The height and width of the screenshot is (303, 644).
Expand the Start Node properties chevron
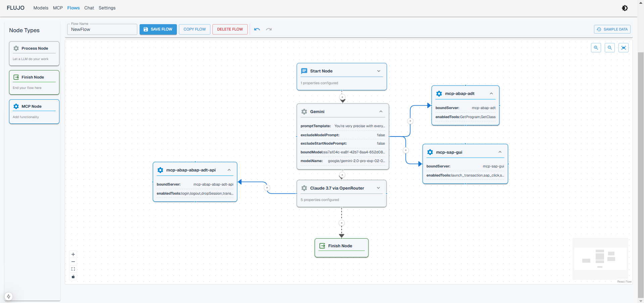click(379, 71)
